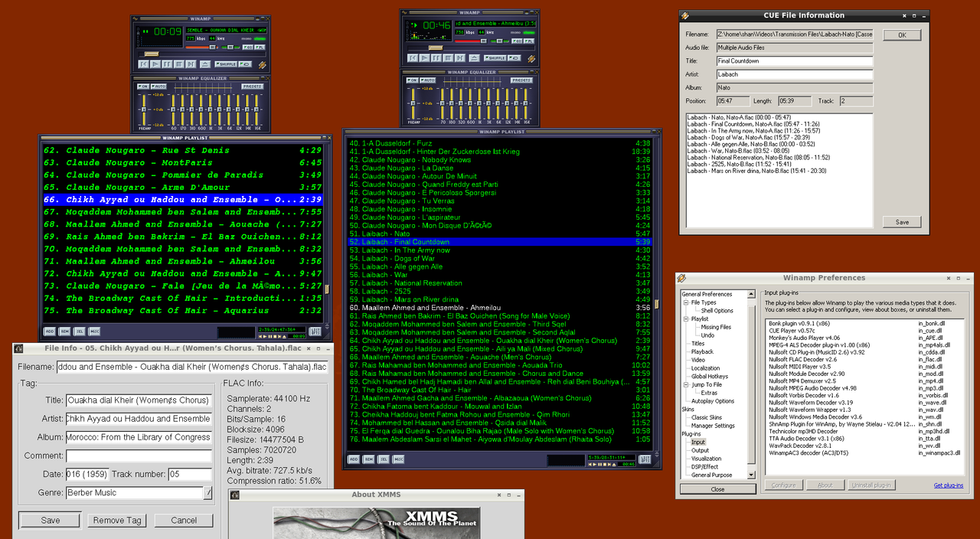Screen dimensions: 980x539
Task: Click SEL in the playlist listing Rue St Denis
Action: click(x=79, y=332)
